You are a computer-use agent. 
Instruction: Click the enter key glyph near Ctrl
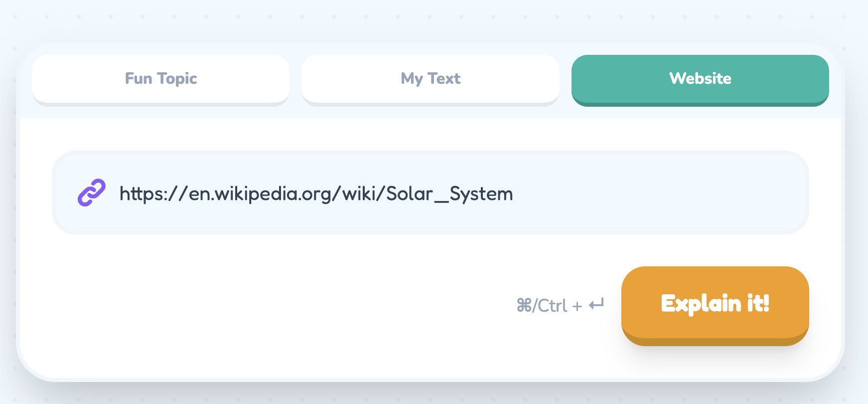point(596,304)
